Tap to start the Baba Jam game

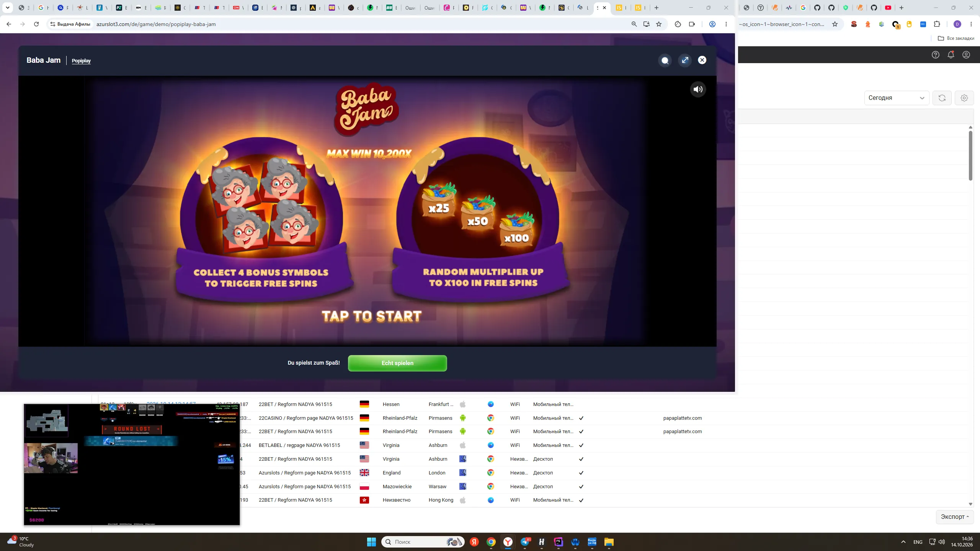pyautogui.click(x=371, y=316)
